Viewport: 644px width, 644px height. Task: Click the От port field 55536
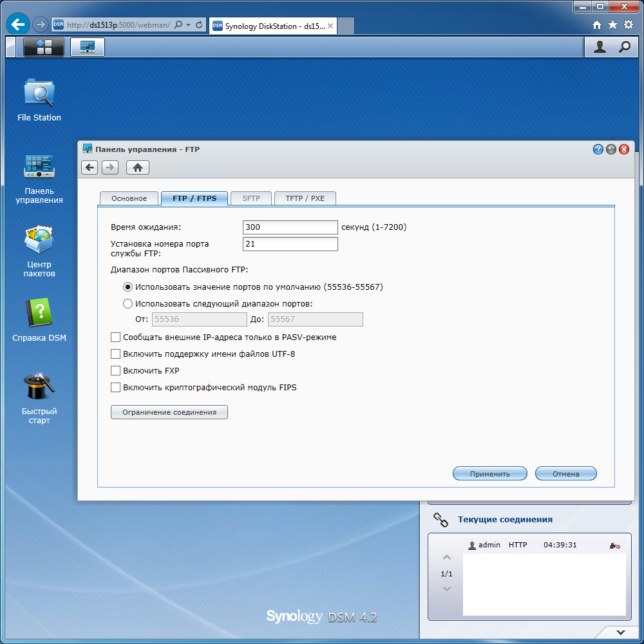tap(200, 319)
